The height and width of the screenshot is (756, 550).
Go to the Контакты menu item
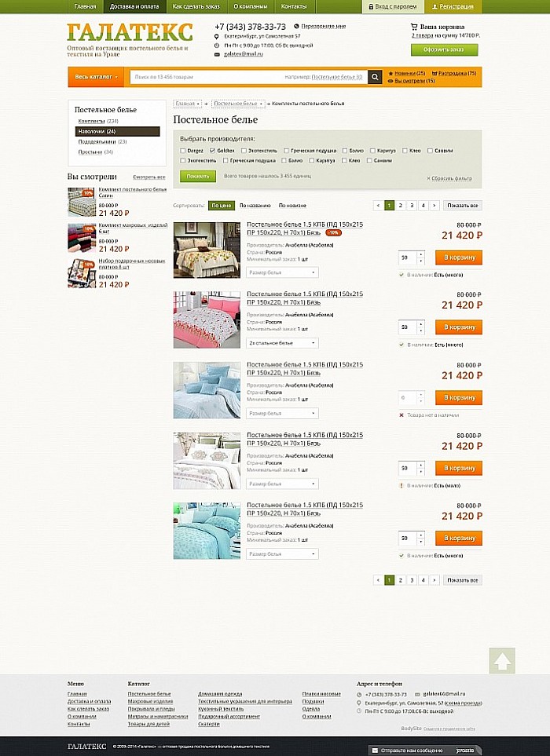point(294,7)
